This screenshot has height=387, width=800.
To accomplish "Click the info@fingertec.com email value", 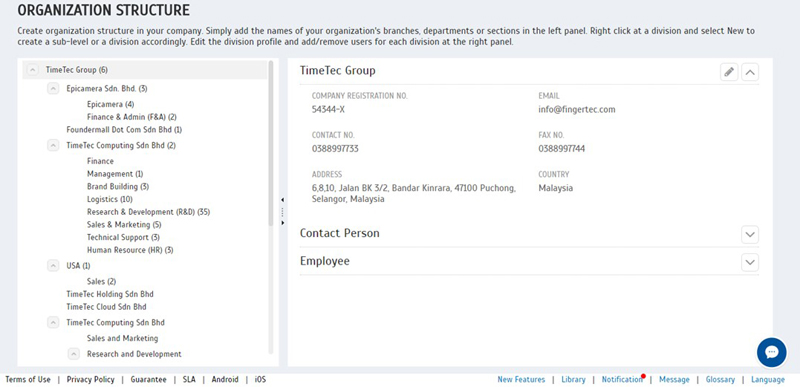I will (577, 109).
